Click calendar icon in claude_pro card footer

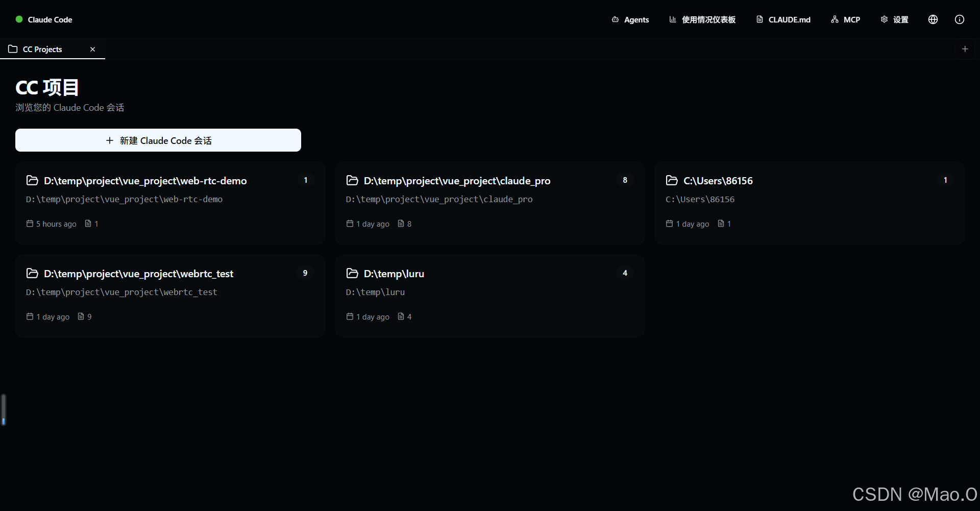coord(350,224)
